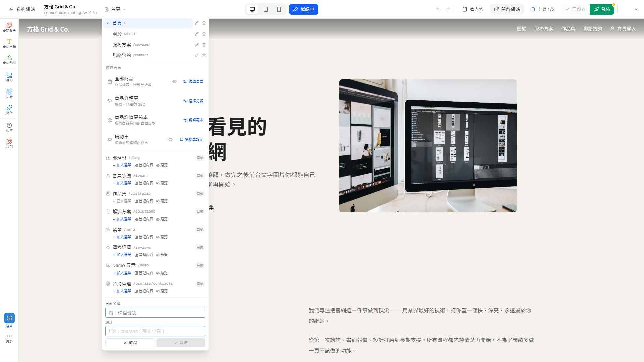Image resolution: width=644 pixels, height=362 pixels.
Task: Delete the 服務方案 page with trash icon
Action: 204,45
